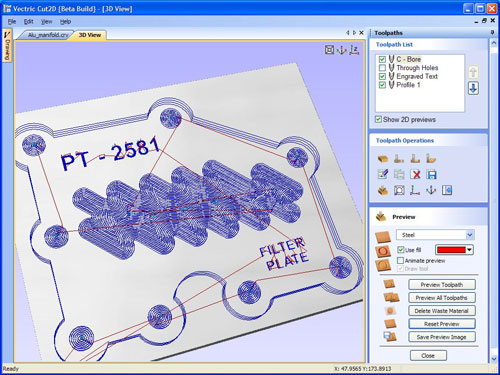This screenshot has height=375, width=500.
Task: Toggle Show 2D previews checkbox
Action: tap(378, 119)
